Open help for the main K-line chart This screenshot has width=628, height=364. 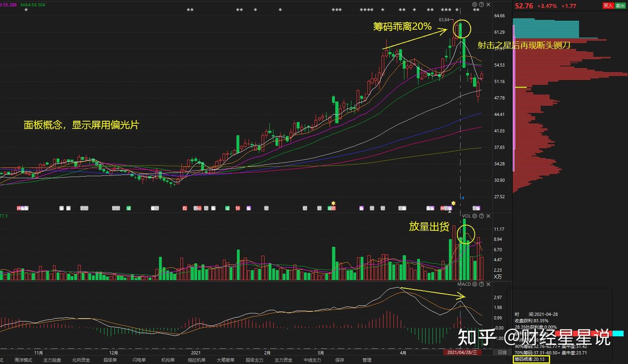pyautogui.click(x=481, y=5)
